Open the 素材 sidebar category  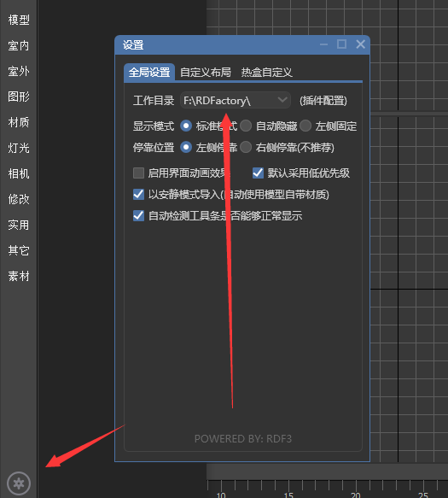[19, 276]
